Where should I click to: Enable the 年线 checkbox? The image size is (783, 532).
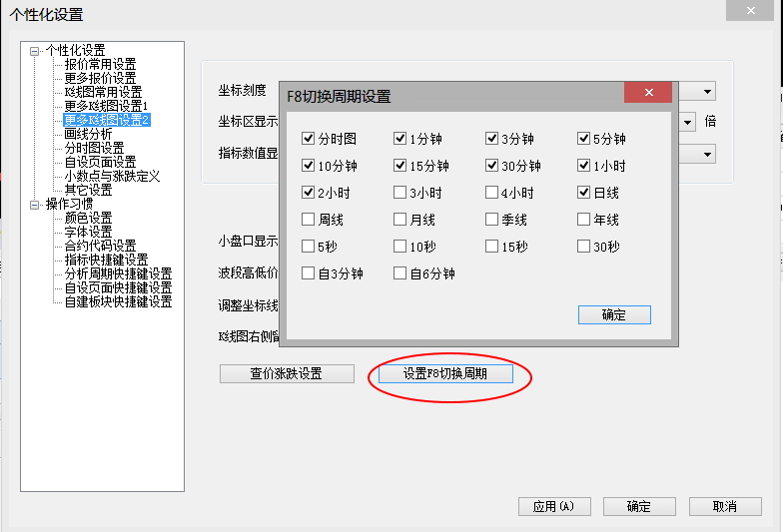pyautogui.click(x=583, y=220)
